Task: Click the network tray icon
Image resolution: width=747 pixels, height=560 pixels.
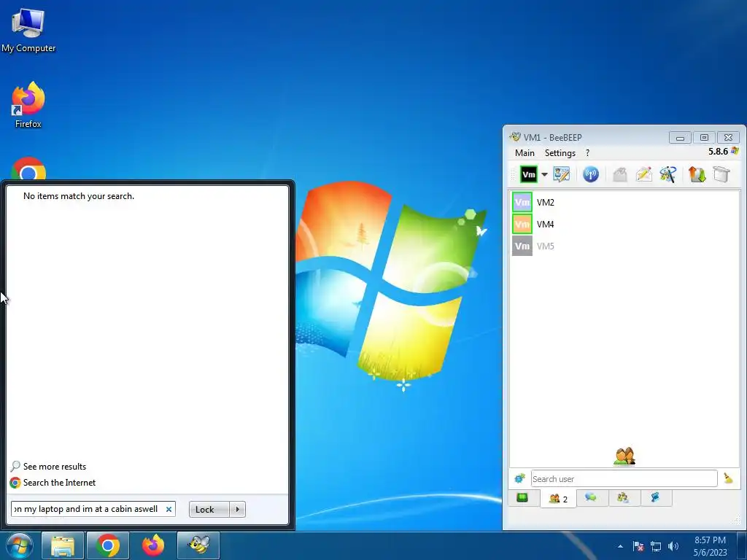Action: pos(656,546)
